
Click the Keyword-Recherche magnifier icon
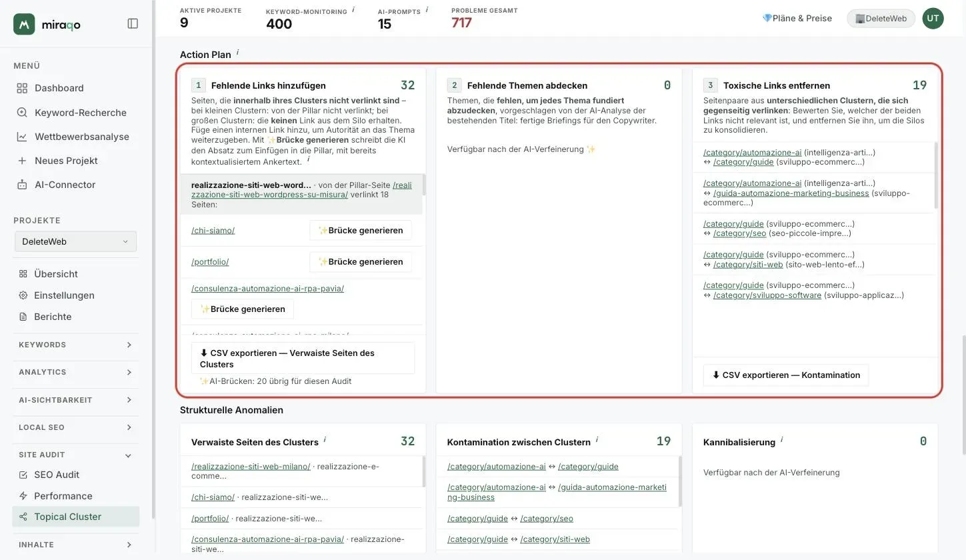click(x=22, y=113)
